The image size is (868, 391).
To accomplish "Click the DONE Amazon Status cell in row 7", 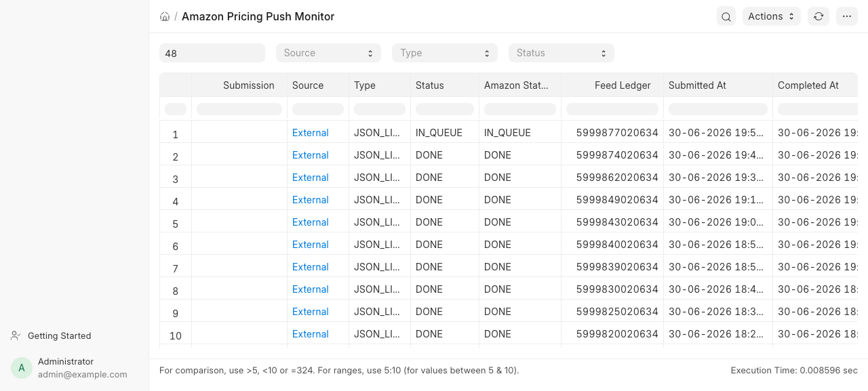I will [x=520, y=267].
